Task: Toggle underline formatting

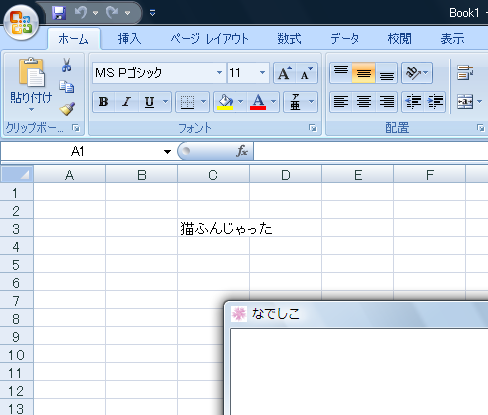Action: (x=149, y=102)
